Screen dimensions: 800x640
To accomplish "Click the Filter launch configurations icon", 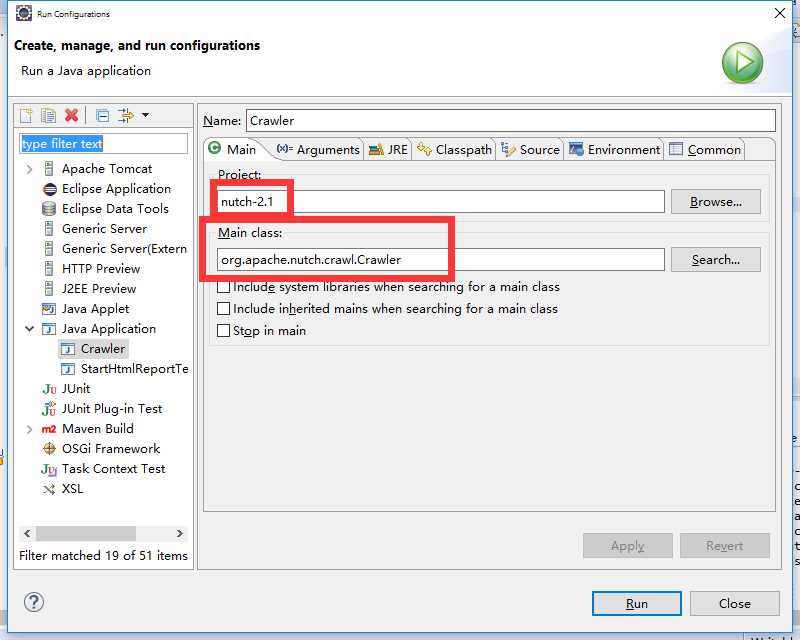I will pos(126,115).
